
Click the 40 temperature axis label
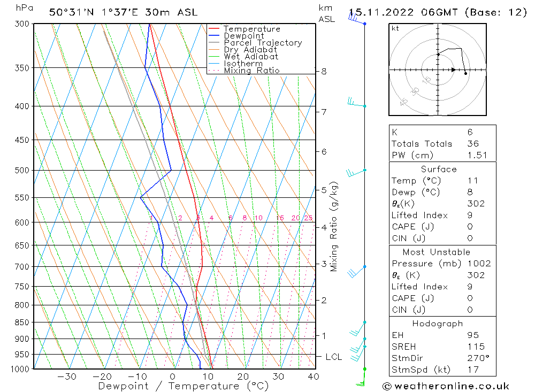(x=314, y=376)
